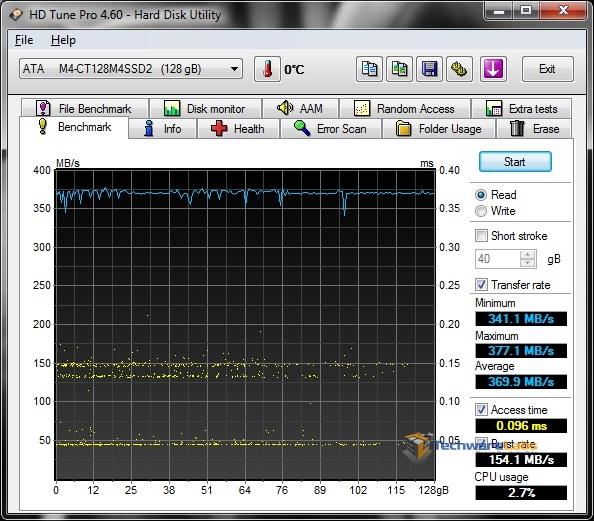
Task: Switch to the Health tab
Action: [238, 129]
